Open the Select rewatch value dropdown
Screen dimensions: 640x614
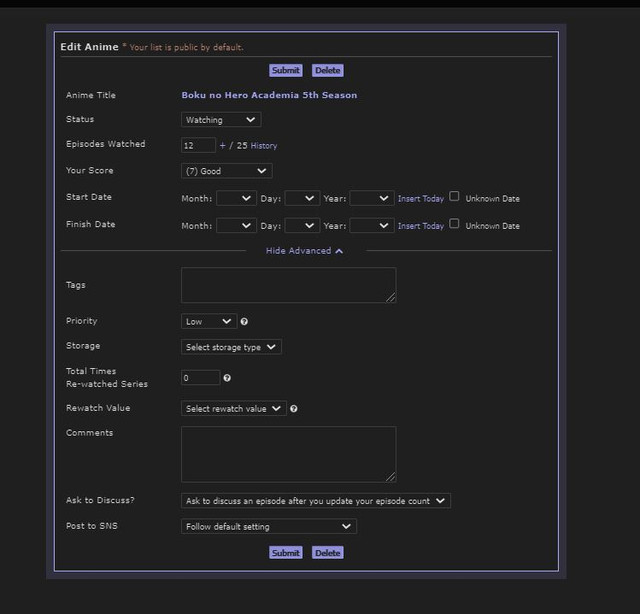click(x=233, y=408)
